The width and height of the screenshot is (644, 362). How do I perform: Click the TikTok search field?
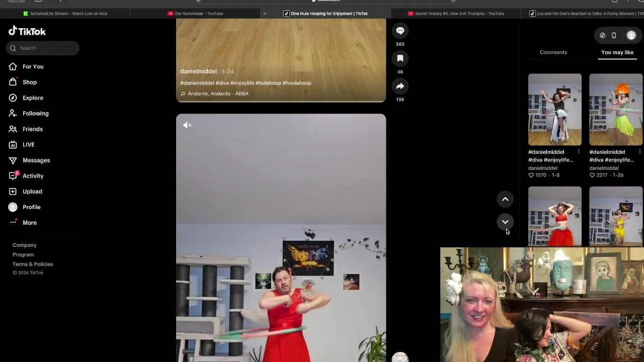[x=43, y=48]
